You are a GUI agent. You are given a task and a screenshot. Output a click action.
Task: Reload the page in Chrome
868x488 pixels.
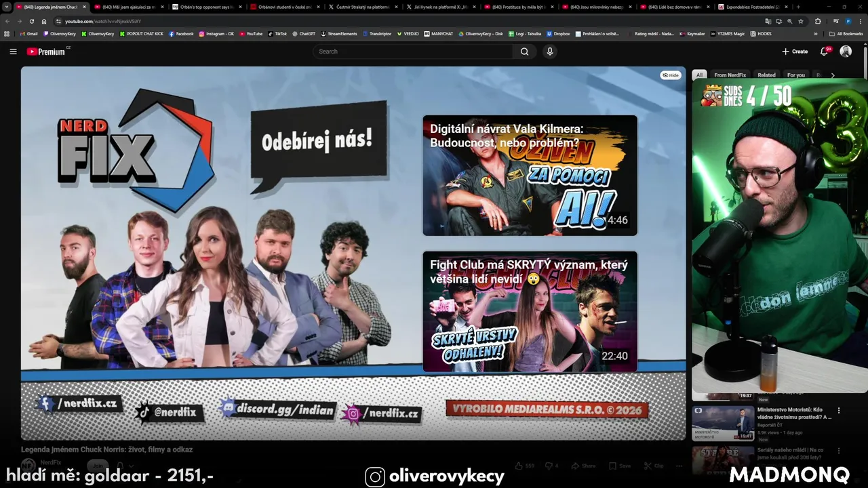pos(31,21)
